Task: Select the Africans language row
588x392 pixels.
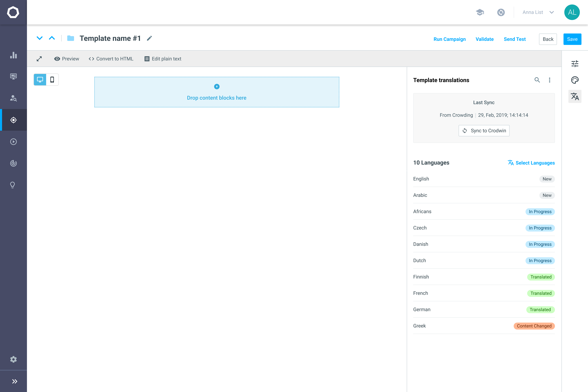Action: (x=484, y=212)
